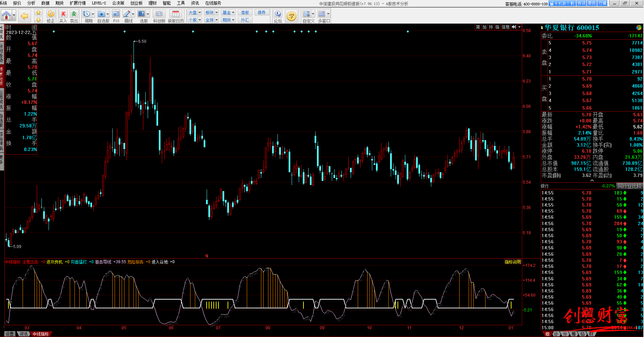The image size is (644, 337).
Task: Open the 扩展行情 menu
Action: (x=78, y=3)
